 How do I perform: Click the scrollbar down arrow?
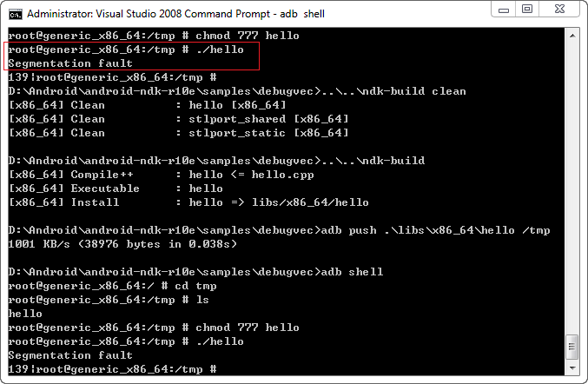(x=572, y=369)
